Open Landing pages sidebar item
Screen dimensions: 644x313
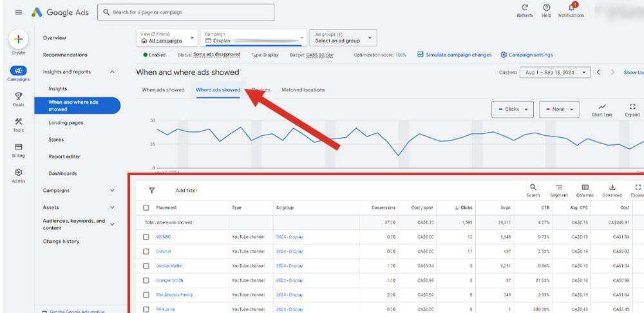tap(66, 123)
